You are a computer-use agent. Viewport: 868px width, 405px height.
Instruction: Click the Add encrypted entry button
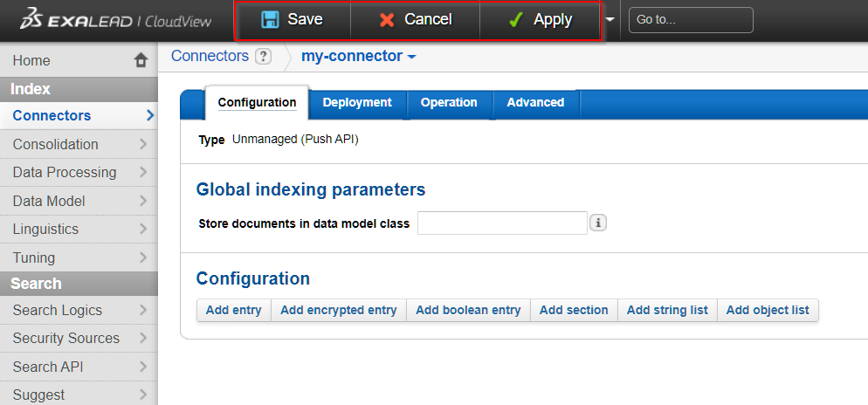[339, 310]
